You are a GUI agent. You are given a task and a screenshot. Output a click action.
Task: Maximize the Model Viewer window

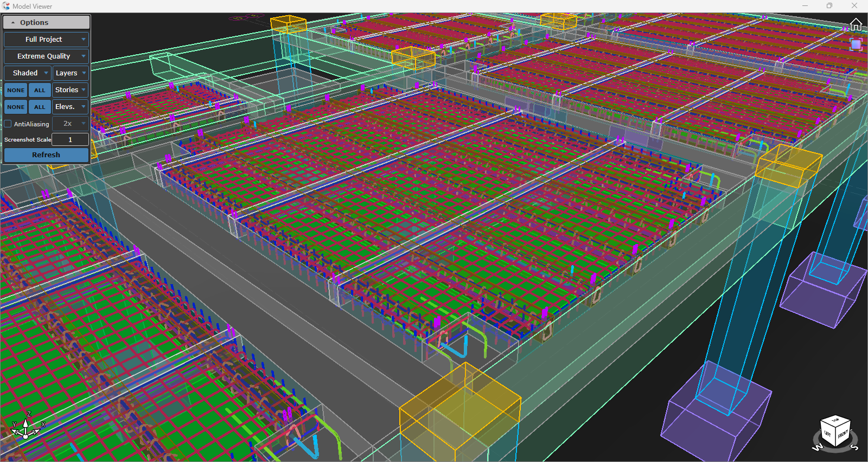pos(829,6)
